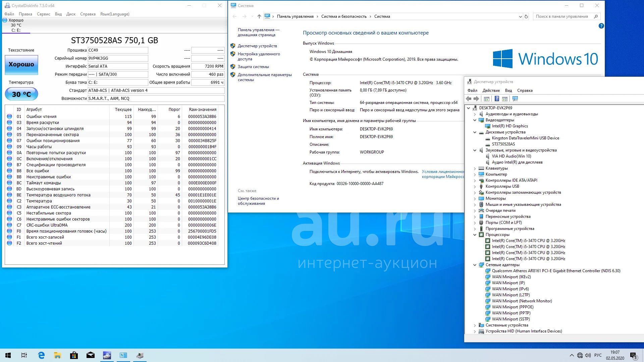Open Microsoft Store from the taskbar
The image size is (644, 362).
(x=74, y=355)
